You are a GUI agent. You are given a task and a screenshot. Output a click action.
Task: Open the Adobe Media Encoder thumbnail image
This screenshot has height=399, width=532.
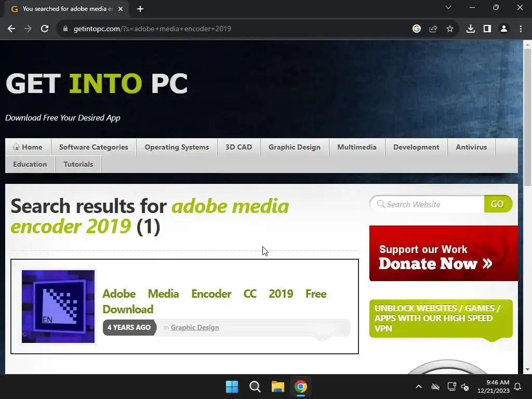click(58, 307)
